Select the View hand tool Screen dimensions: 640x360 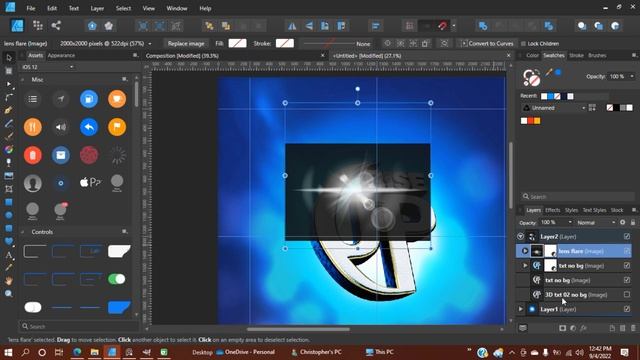tap(9, 281)
